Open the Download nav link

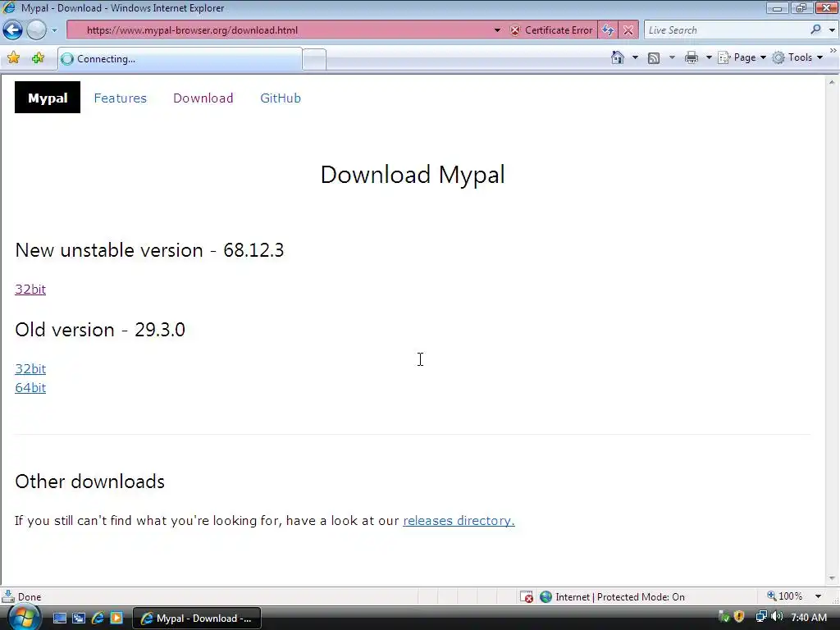click(x=203, y=98)
